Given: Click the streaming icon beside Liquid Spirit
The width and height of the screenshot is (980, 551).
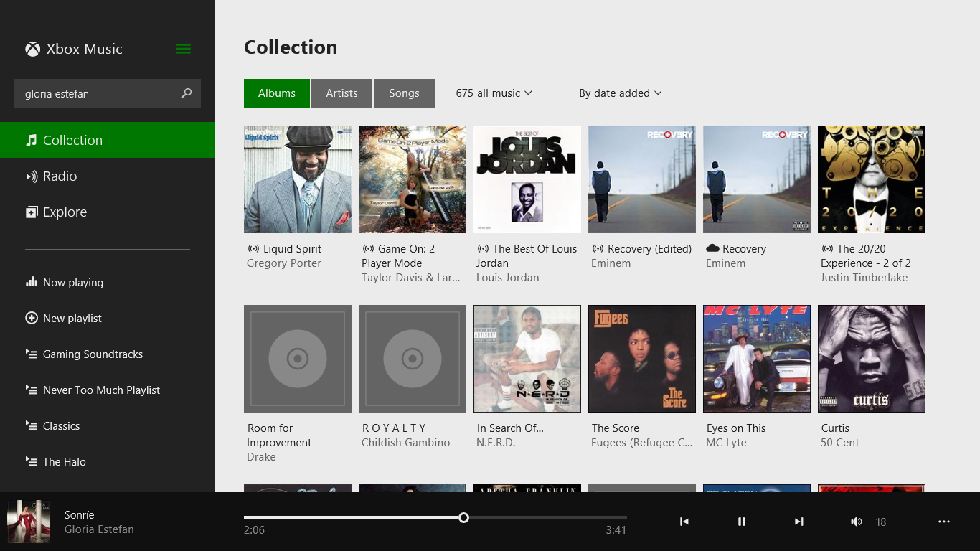Looking at the screenshot, I should (253, 248).
